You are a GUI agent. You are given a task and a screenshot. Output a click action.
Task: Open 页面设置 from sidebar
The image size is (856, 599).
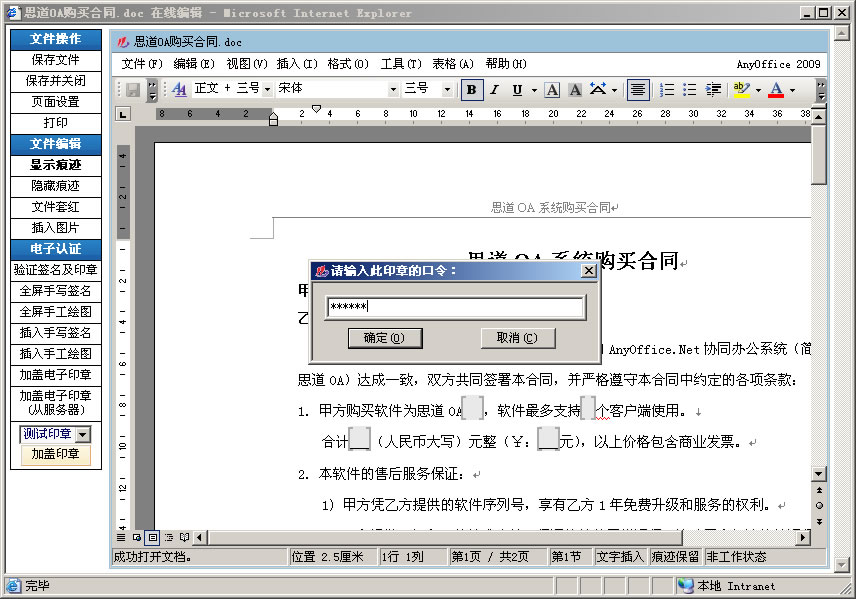56,102
